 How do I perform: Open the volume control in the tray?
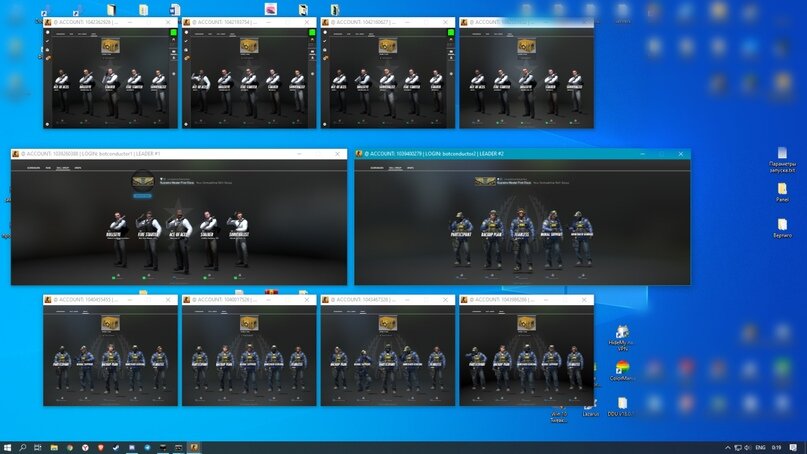[748, 448]
